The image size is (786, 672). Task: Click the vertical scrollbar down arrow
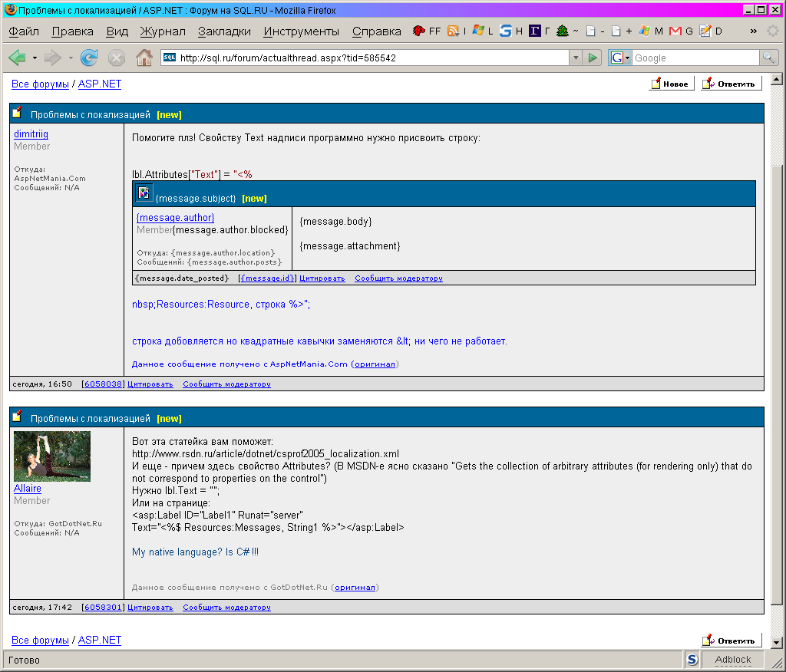click(x=776, y=641)
